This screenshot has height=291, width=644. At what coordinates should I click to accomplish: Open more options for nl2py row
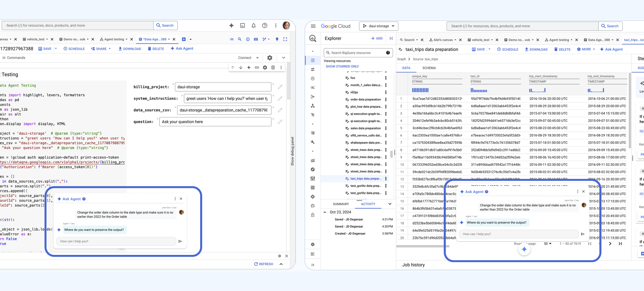[386, 92]
